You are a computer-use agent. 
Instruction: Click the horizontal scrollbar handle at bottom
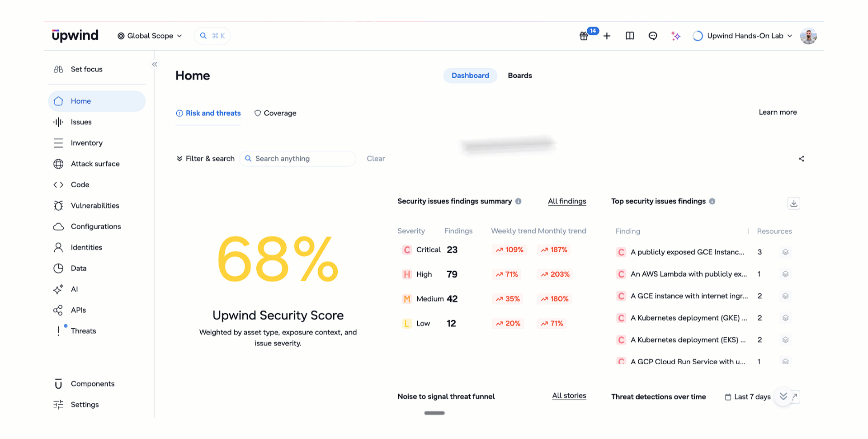(434, 413)
